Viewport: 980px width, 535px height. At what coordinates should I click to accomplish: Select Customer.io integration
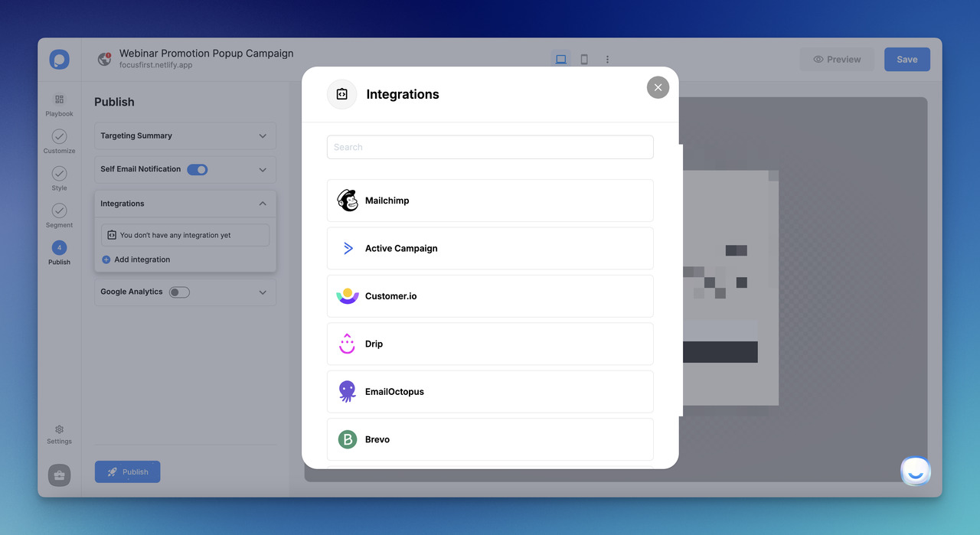click(490, 296)
